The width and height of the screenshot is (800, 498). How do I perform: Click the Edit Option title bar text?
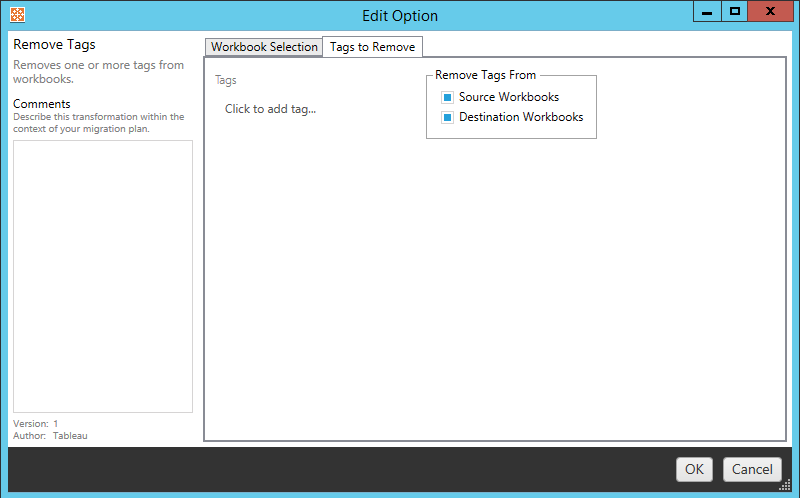(x=399, y=16)
